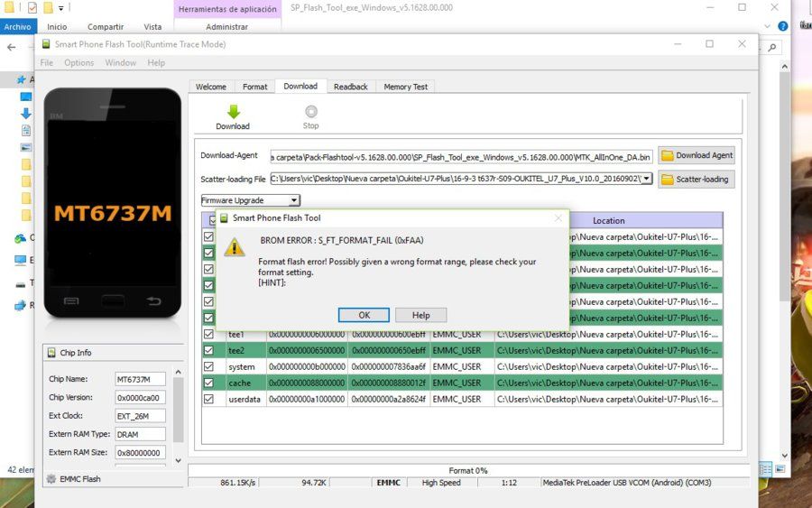Viewport: 812px width, 508px height.
Task: Click the tee1 location path cell
Action: tap(608, 335)
